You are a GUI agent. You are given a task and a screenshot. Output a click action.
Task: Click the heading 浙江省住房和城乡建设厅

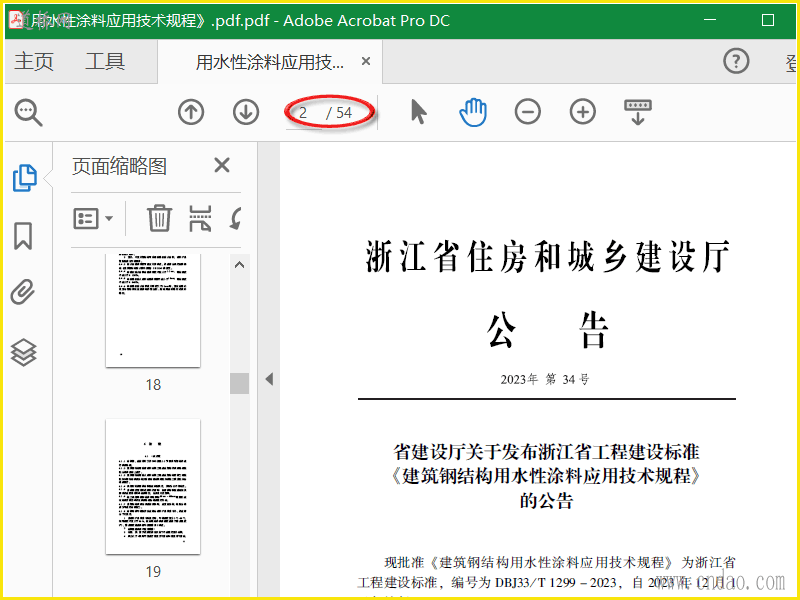click(547, 257)
